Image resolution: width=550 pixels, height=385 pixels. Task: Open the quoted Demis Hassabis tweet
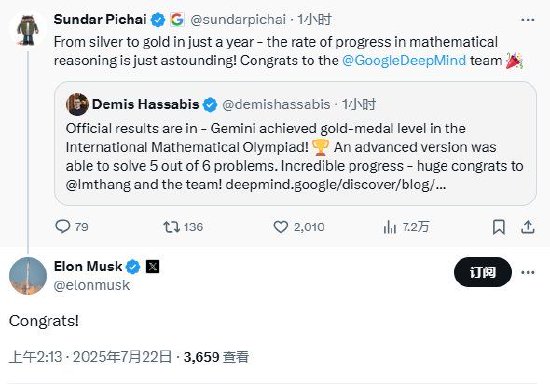tap(295, 143)
